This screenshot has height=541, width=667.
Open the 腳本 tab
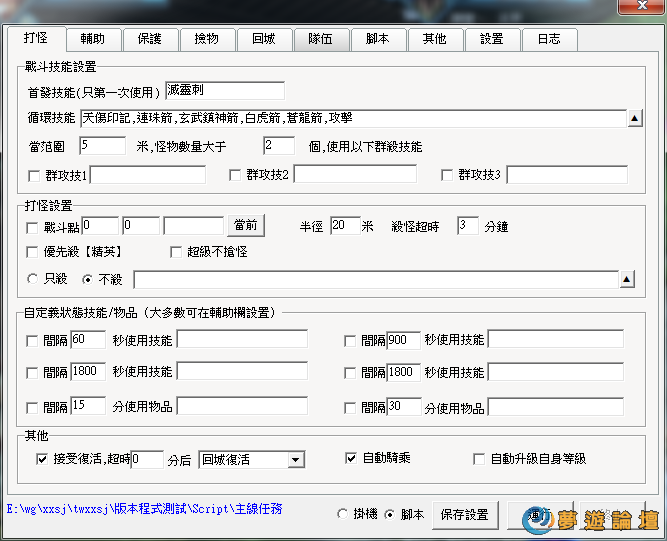coord(377,39)
